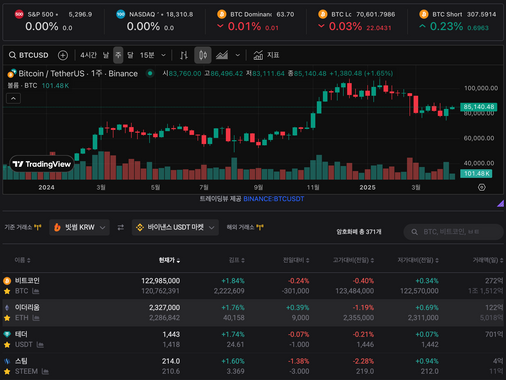The image size is (506, 380).
Task: Add a compare symbol with the plus icon
Action: (63, 55)
